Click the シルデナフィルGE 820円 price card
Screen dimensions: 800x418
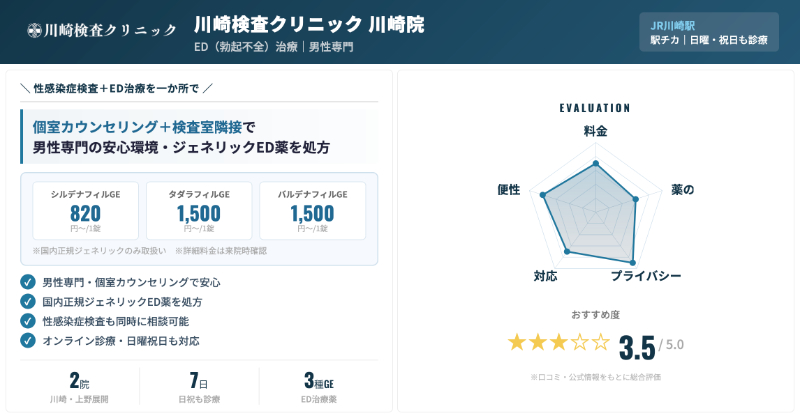tap(86, 210)
